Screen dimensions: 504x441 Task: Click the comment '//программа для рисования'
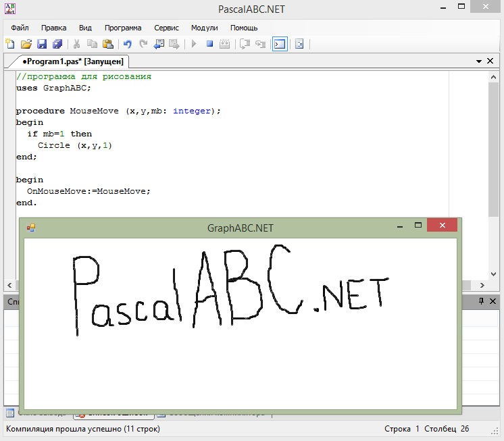click(x=84, y=77)
